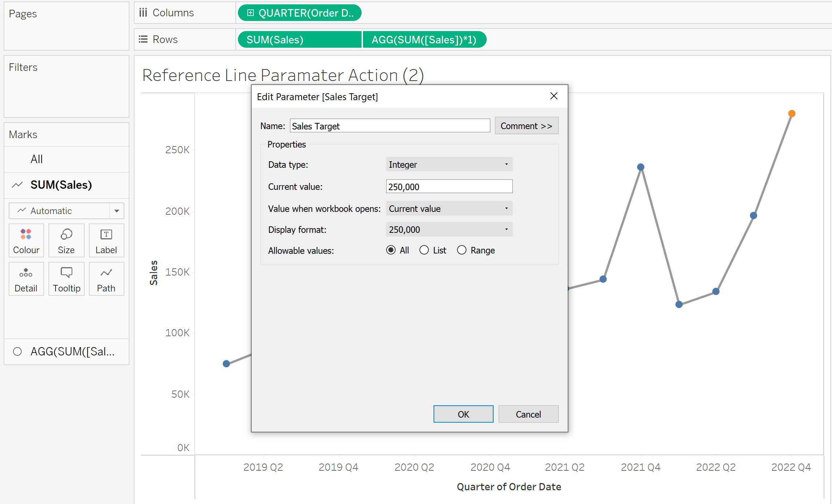
Task: Click the Detail marks button
Action: (26, 279)
